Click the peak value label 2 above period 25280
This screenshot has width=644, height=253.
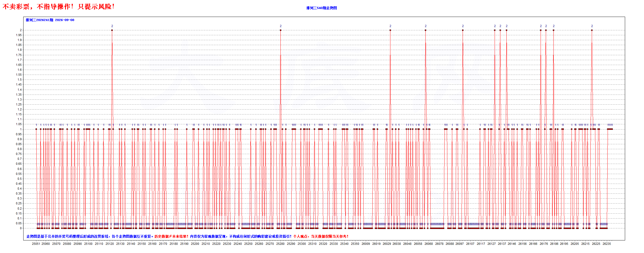pos(281,26)
